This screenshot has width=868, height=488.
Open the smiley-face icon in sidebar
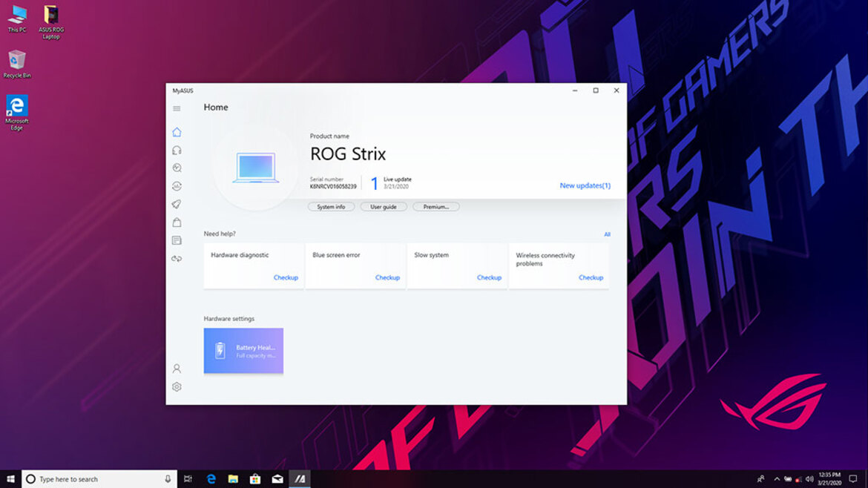click(177, 186)
